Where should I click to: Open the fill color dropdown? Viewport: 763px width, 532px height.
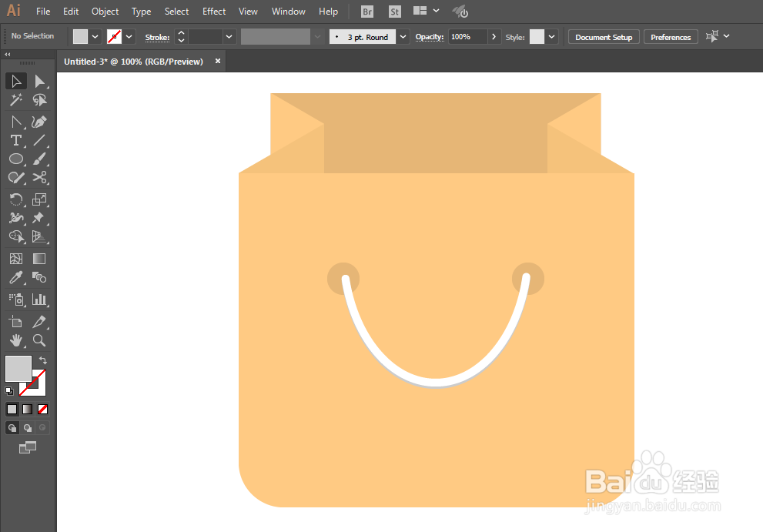(x=95, y=36)
